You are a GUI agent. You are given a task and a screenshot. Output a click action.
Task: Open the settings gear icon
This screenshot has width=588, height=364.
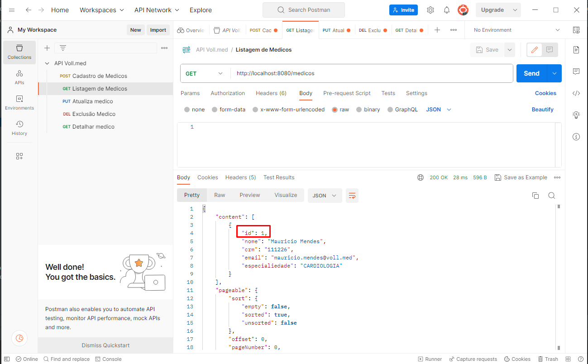click(430, 10)
